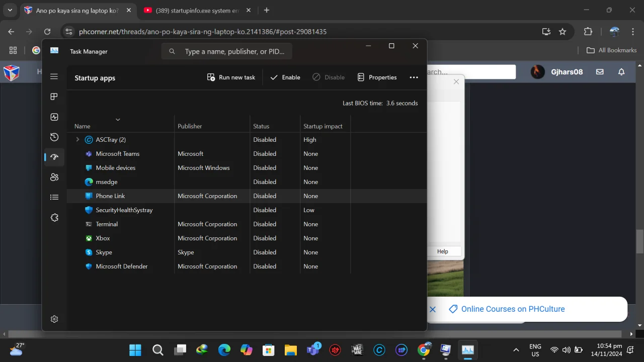Open Microsoft Store from taskbar
Screen dimensions: 644x362
click(268, 350)
